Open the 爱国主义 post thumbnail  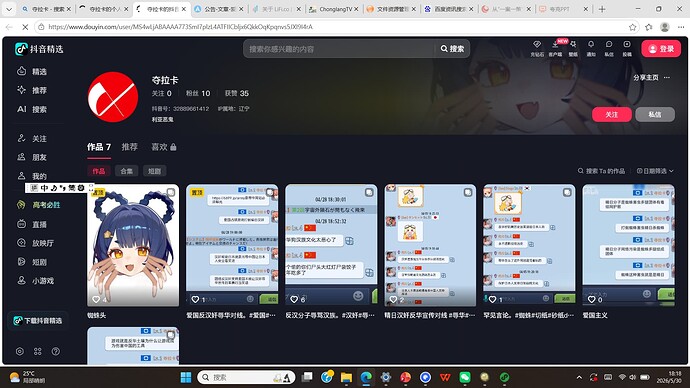pyautogui.click(x=628, y=245)
